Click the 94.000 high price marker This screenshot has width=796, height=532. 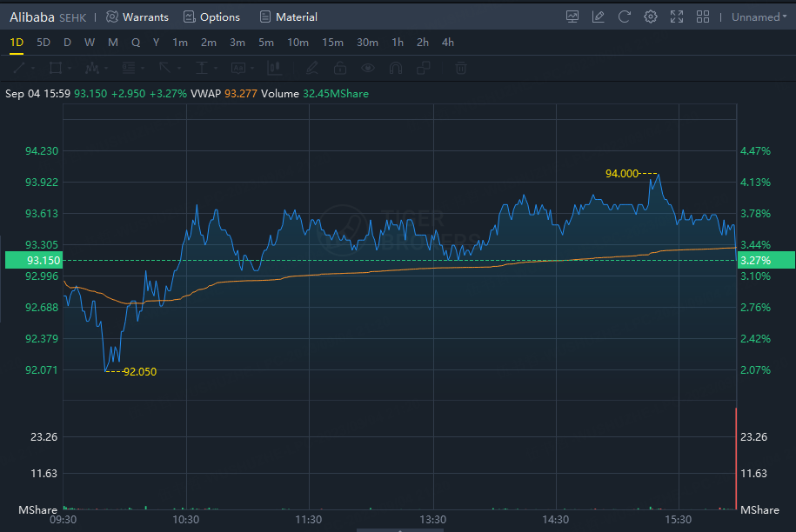point(621,174)
